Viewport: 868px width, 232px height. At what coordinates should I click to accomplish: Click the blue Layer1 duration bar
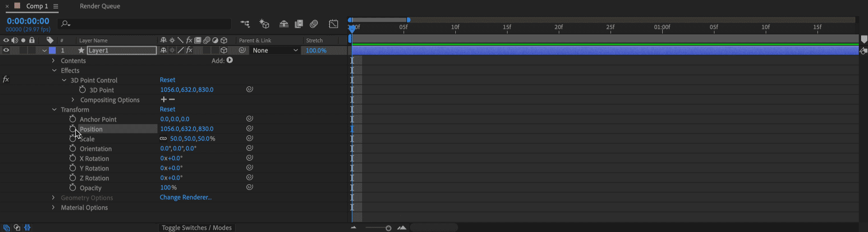(x=605, y=50)
